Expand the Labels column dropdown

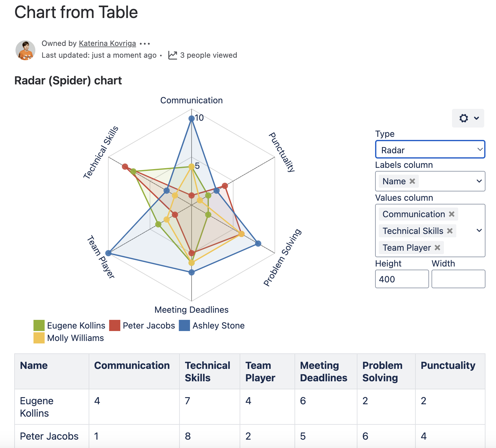click(x=479, y=181)
